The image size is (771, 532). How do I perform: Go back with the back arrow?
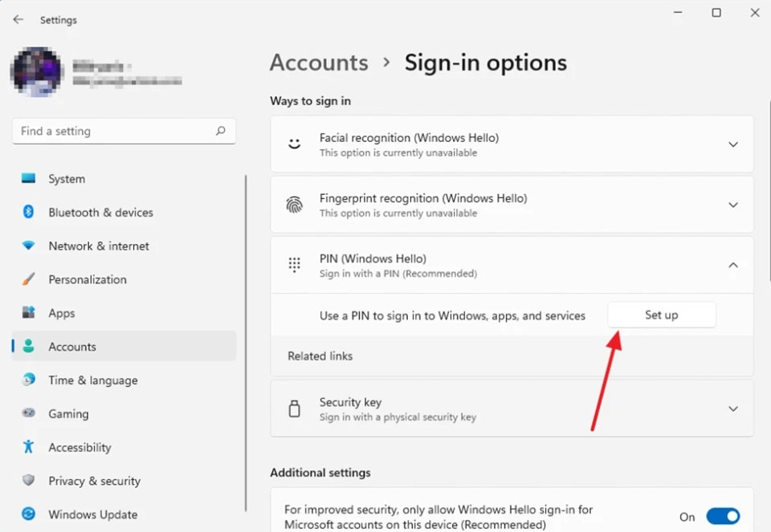(18, 19)
